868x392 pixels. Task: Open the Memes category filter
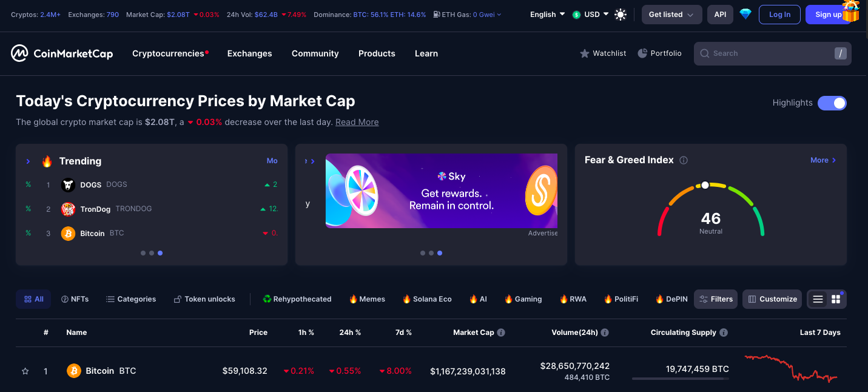tap(367, 299)
